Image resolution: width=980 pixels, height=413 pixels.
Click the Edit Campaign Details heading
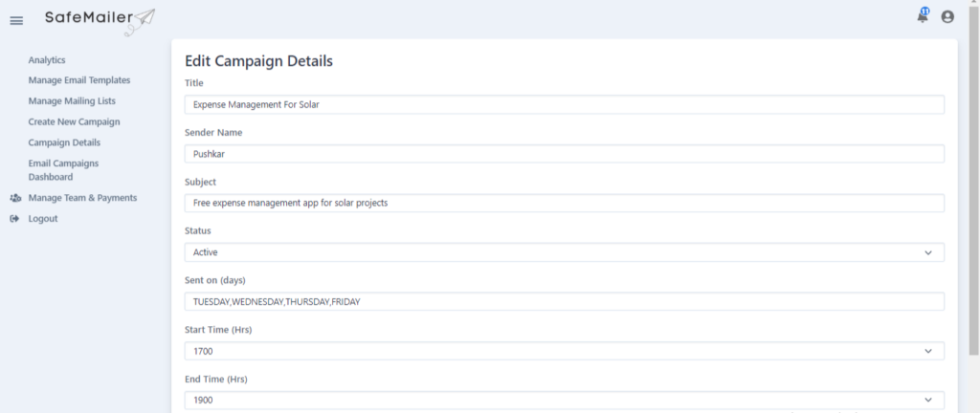(x=258, y=61)
